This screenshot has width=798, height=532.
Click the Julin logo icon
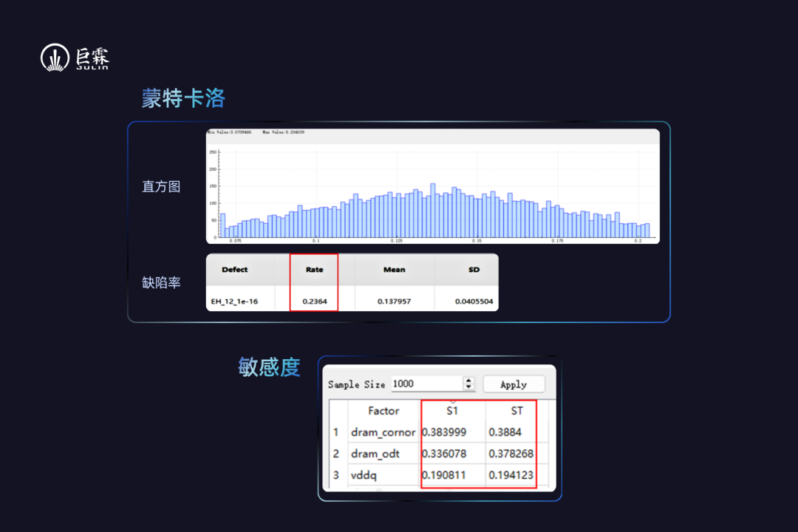[x=55, y=57]
